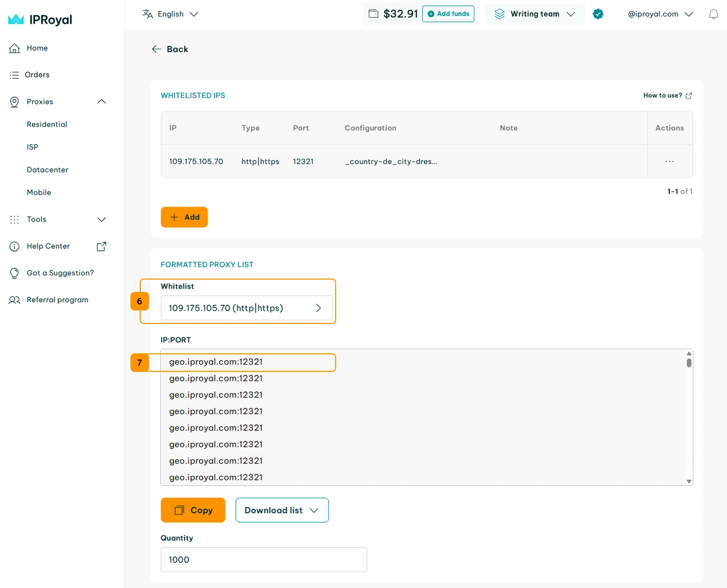Click the proxy list scrollbar thumb
This screenshot has width=727, height=588.
tap(689, 363)
